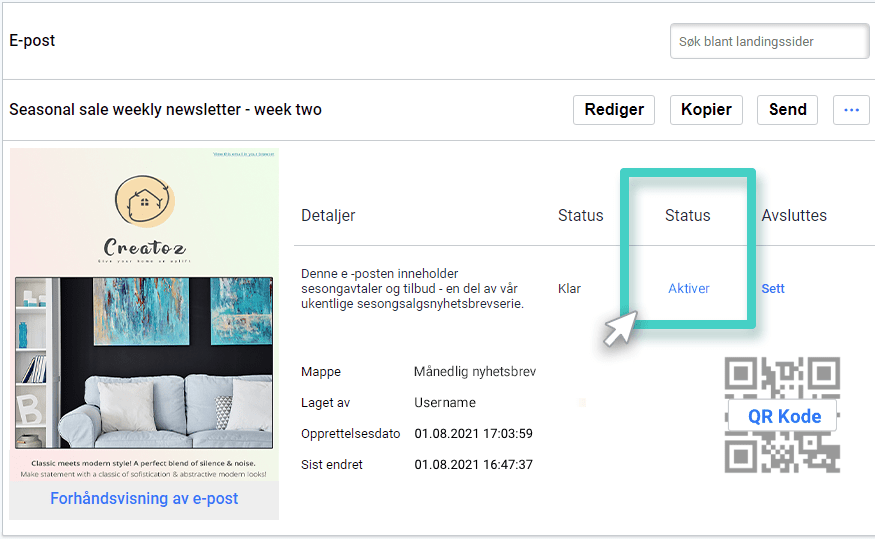Click the Månedlig nyhetsbrev folder value
875x539 pixels.
point(475,372)
